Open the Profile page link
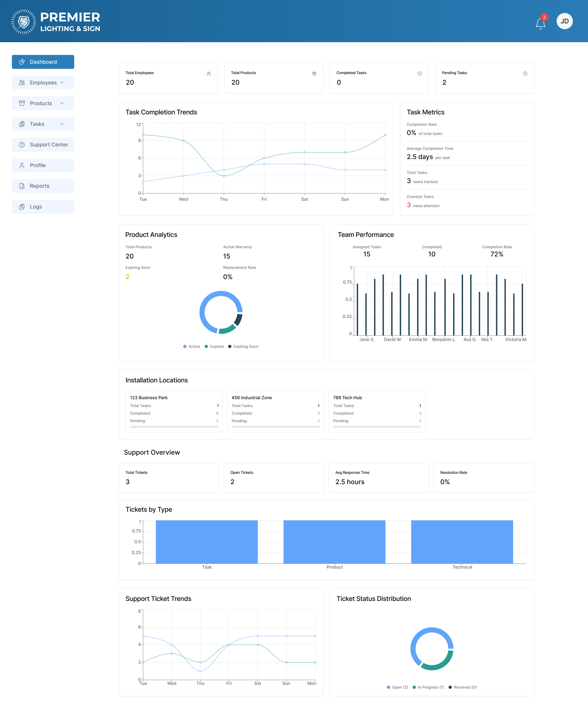Screen dimensions: 588x724 tap(43, 165)
